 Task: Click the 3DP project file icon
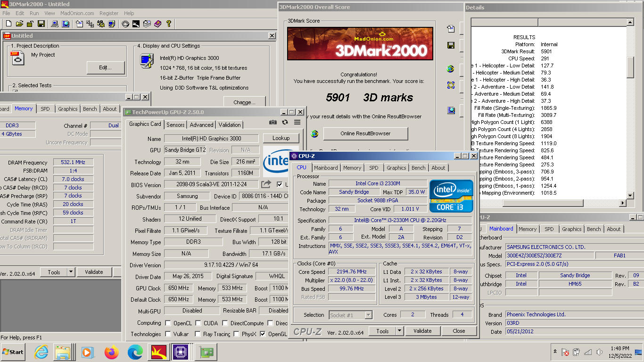click(17, 58)
